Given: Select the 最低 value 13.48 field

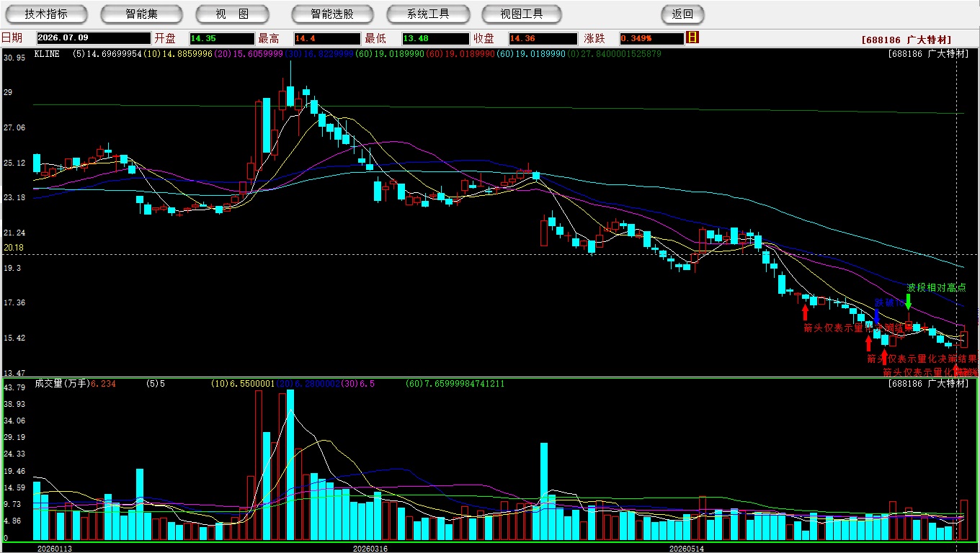Looking at the screenshot, I should tap(435, 38).
